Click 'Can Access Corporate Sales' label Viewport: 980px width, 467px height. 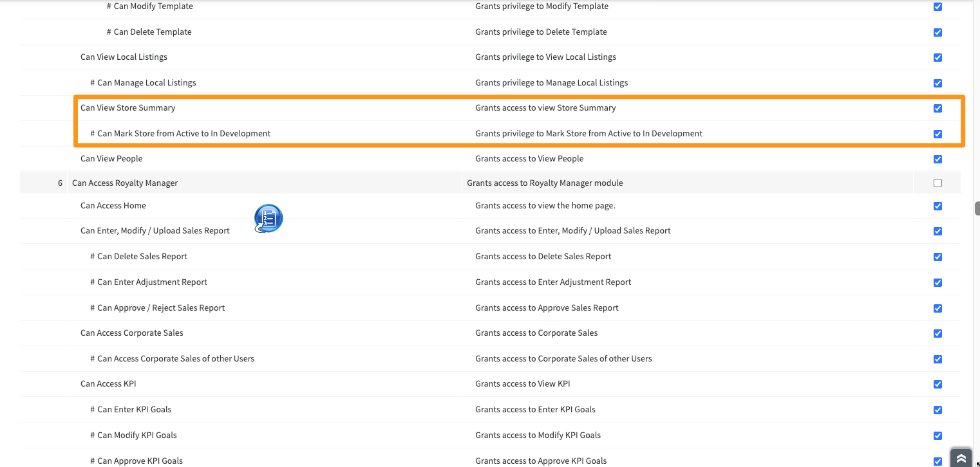click(132, 333)
